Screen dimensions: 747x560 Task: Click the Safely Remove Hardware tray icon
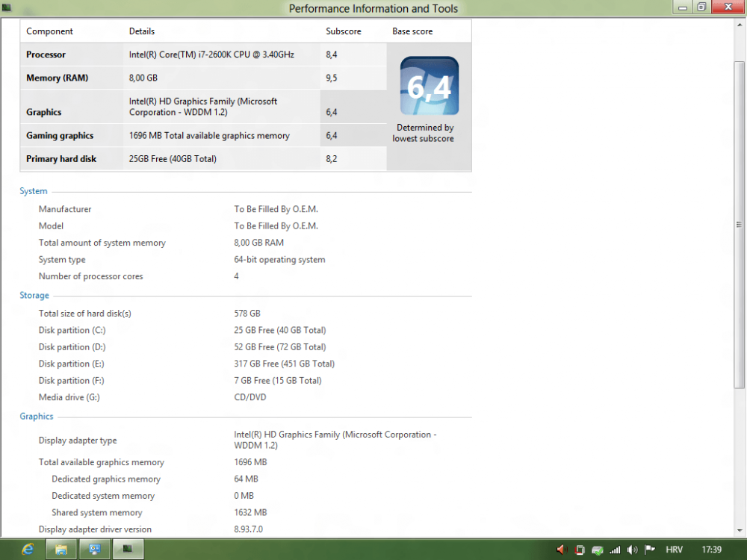(598, 550)
